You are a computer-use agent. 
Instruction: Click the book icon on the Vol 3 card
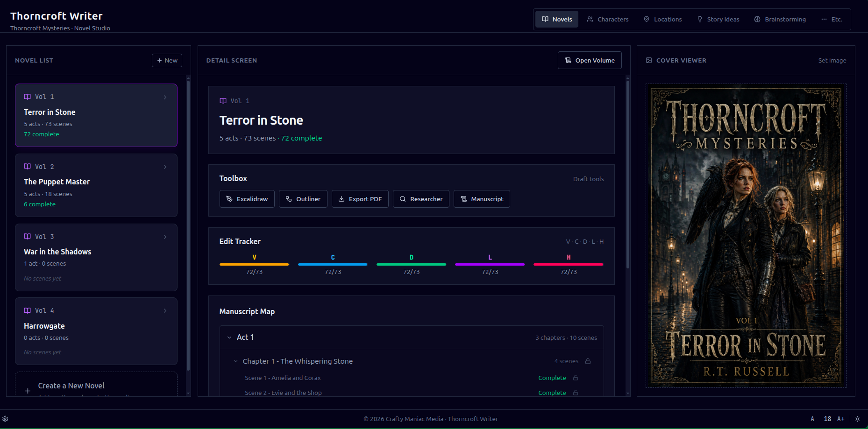[x=28, y=237]
